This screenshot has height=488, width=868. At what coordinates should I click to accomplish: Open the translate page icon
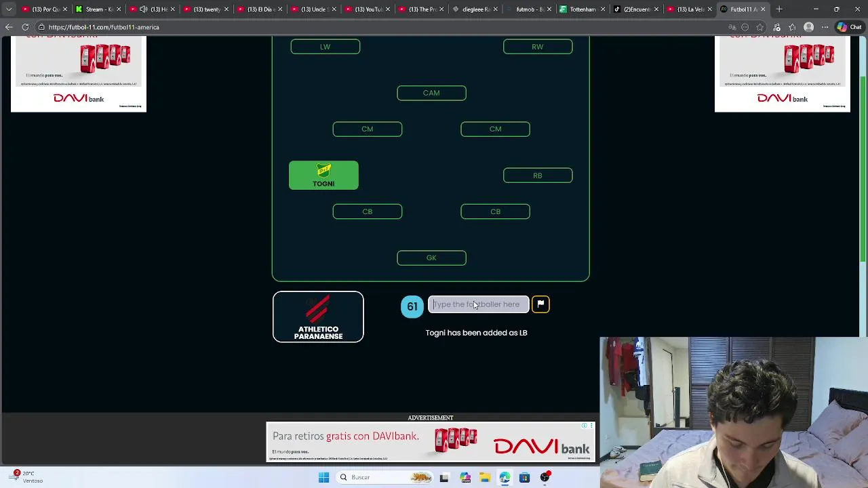pyautogui.click(x=732, y=27)
